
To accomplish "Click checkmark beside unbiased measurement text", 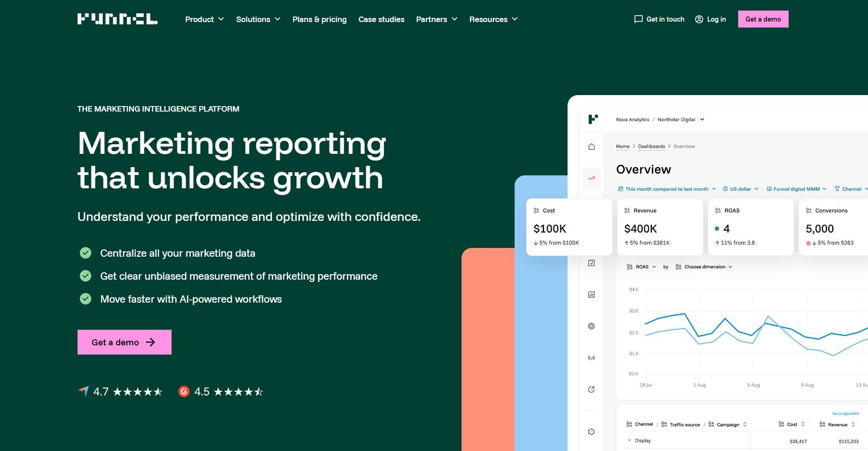I will (85, 276).
